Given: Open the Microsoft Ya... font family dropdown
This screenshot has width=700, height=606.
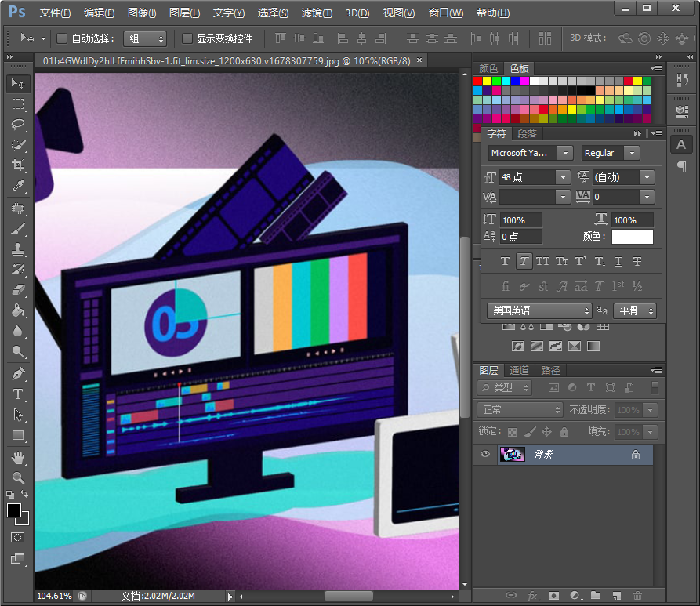Looking at the screenshot, I should pyautogui.click(x=566, y=153).
